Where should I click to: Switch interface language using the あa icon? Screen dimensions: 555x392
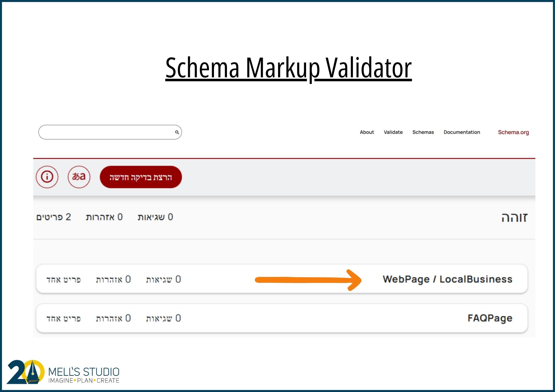pyautogui.click(x=79, y=177)
